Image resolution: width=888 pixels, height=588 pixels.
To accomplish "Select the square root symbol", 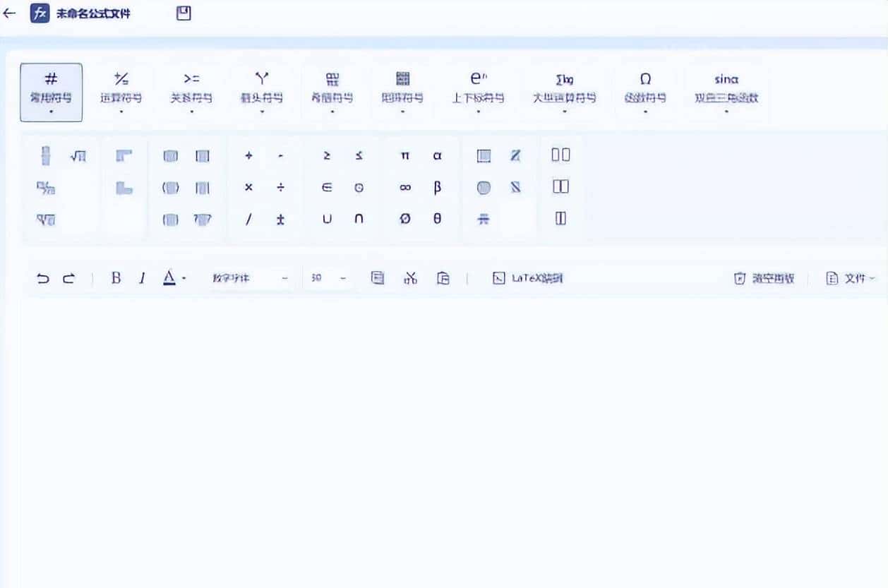I will click(x=78, y=156).
